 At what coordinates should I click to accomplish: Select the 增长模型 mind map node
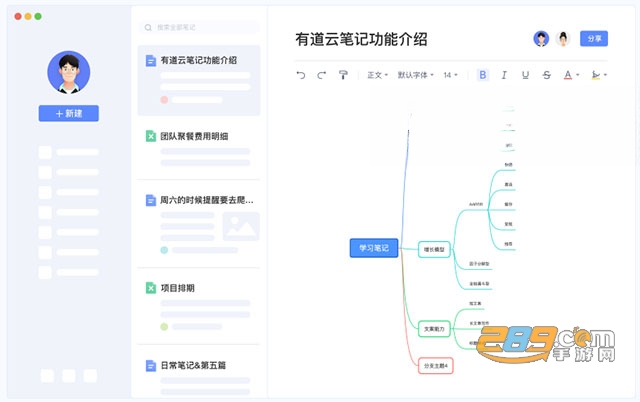(434, 249)
